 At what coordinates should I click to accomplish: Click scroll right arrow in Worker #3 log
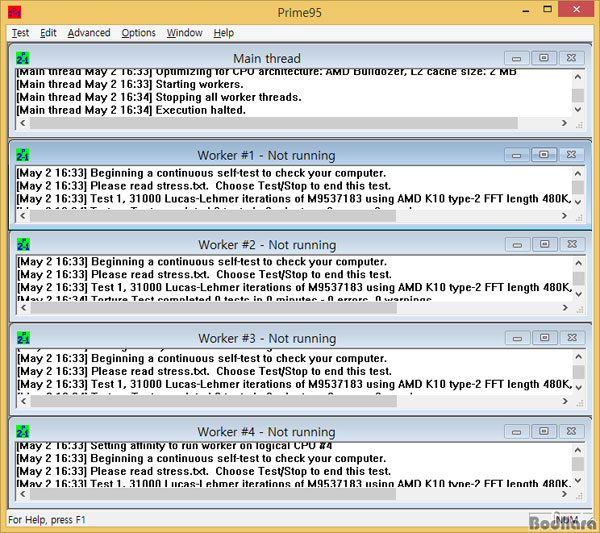coord(565,401)
